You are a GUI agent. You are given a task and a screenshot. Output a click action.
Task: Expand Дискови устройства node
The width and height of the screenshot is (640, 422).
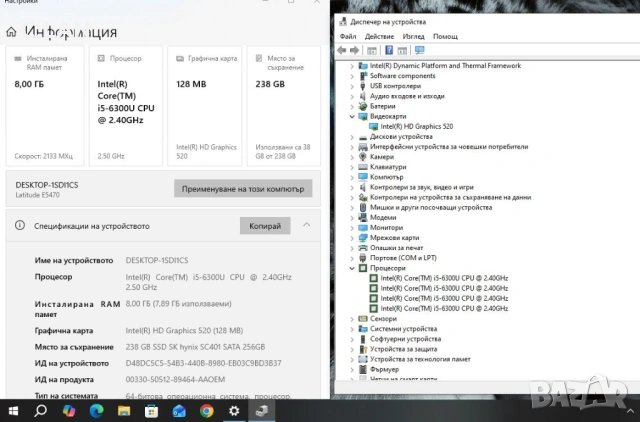point(352,137)
